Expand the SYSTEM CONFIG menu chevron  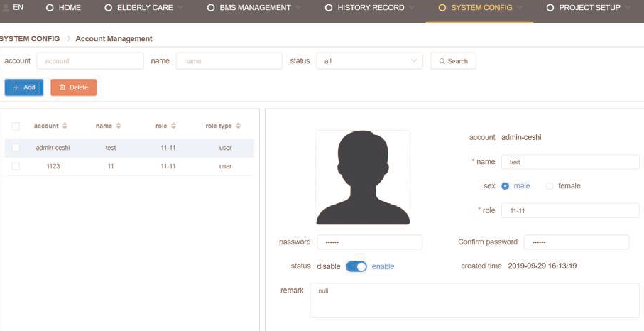point(520,8)
